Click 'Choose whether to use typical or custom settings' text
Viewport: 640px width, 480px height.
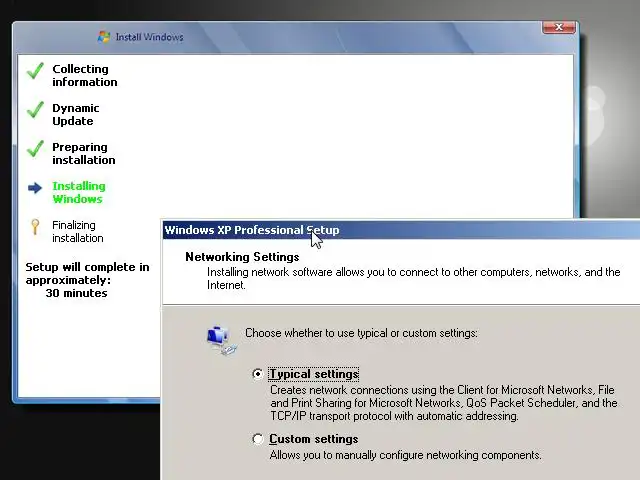(361, 333)
